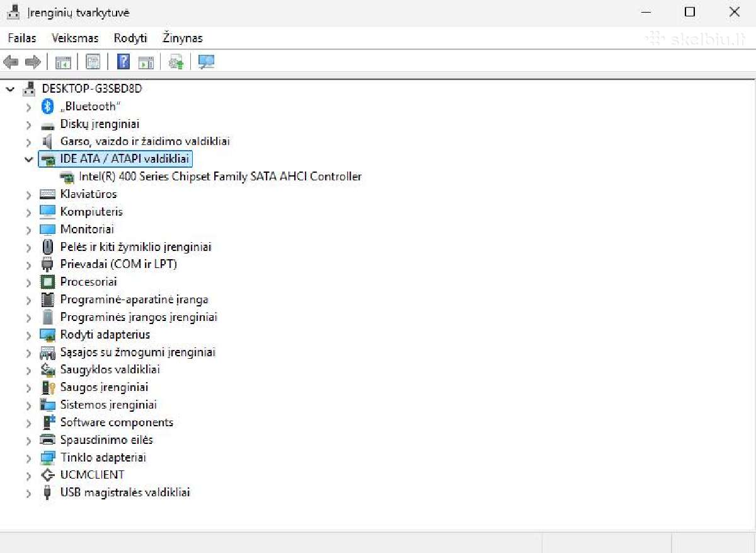Viewport: 756px width, 553px height.
Task: Expand the Saugyklos valdikliai arrow
Action: point(28,370)
